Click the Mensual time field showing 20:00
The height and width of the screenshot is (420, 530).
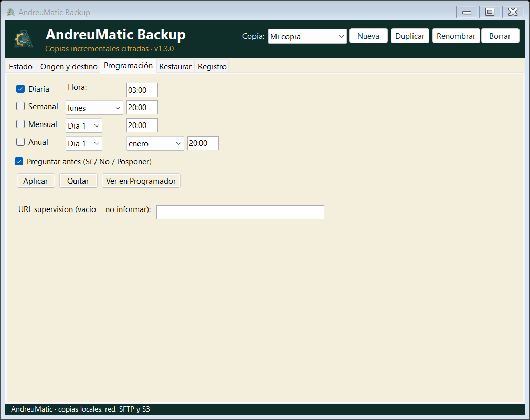(x=142, y=125)
